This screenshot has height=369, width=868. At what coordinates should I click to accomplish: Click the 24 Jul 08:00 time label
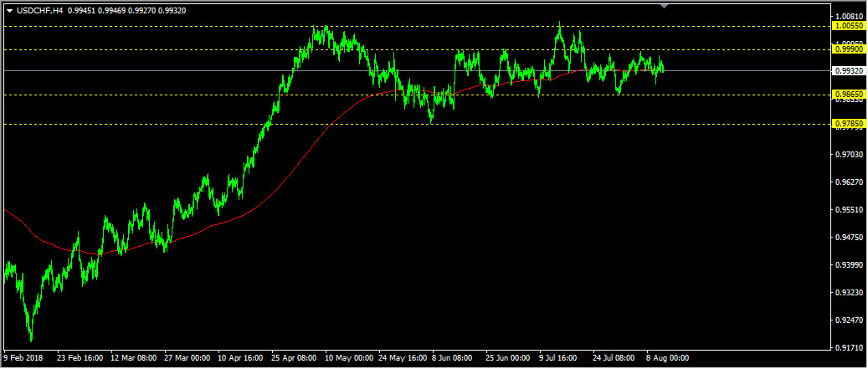[614, 358]
